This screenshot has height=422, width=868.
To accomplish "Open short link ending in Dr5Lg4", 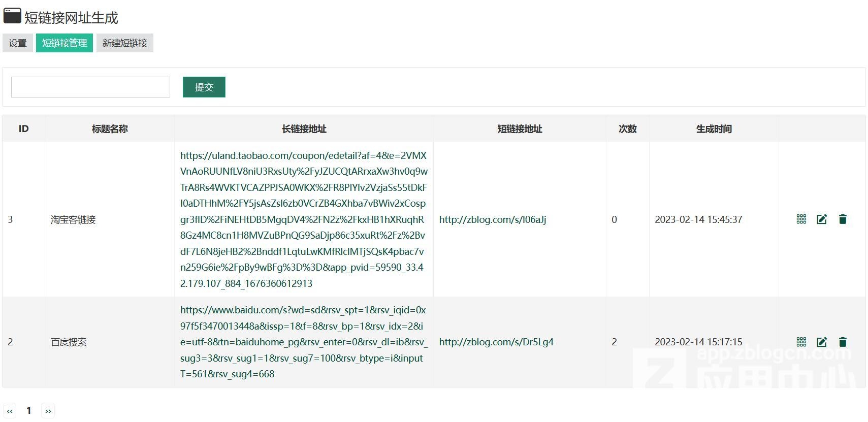I will click(496, 342).
